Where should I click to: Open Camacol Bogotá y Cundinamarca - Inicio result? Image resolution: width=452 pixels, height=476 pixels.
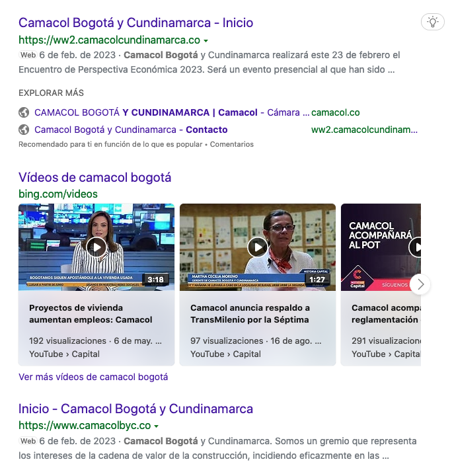(135, 22)
